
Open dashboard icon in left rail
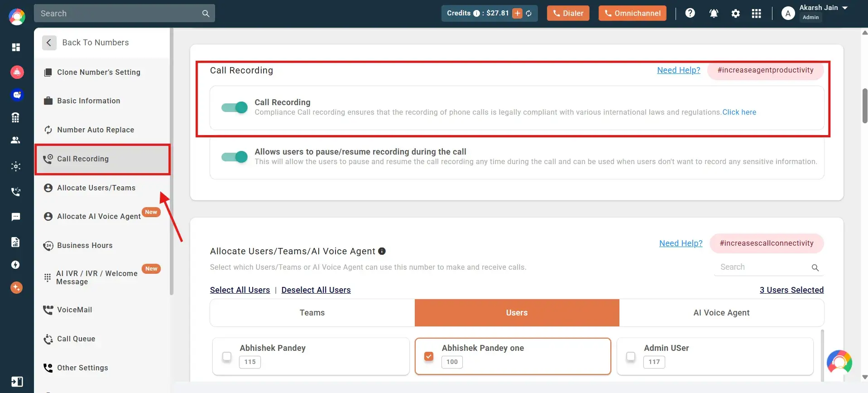(16, 47)
